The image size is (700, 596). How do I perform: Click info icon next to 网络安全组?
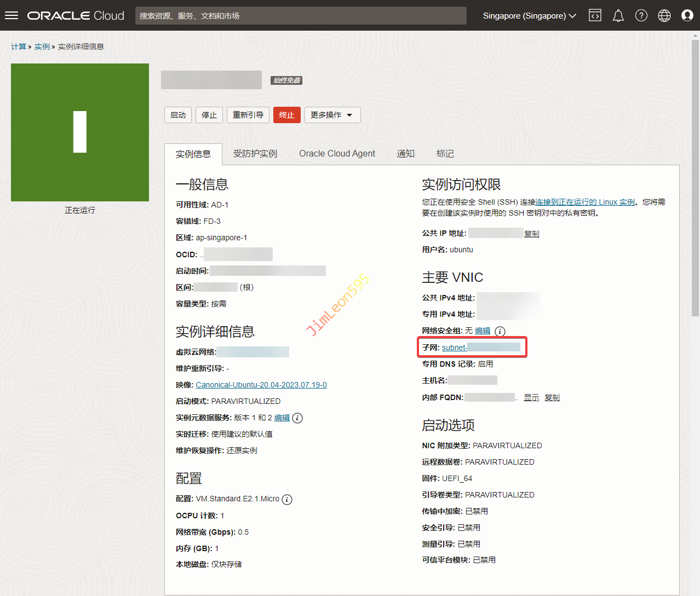500,331
